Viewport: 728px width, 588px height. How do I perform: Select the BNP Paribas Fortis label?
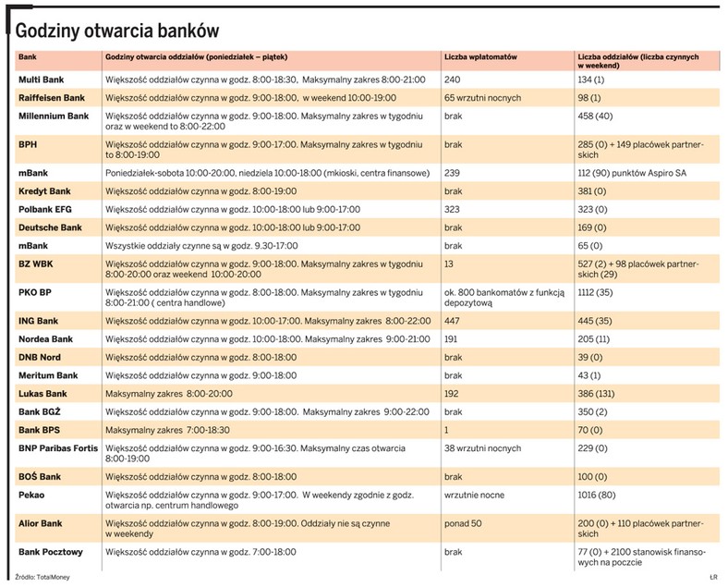58,447
